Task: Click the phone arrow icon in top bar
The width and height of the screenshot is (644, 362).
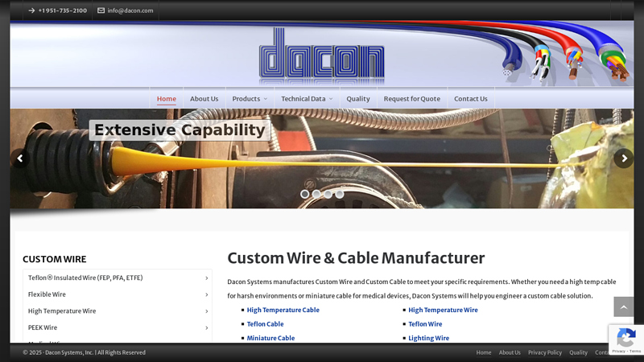Action: tap(31, 10)
